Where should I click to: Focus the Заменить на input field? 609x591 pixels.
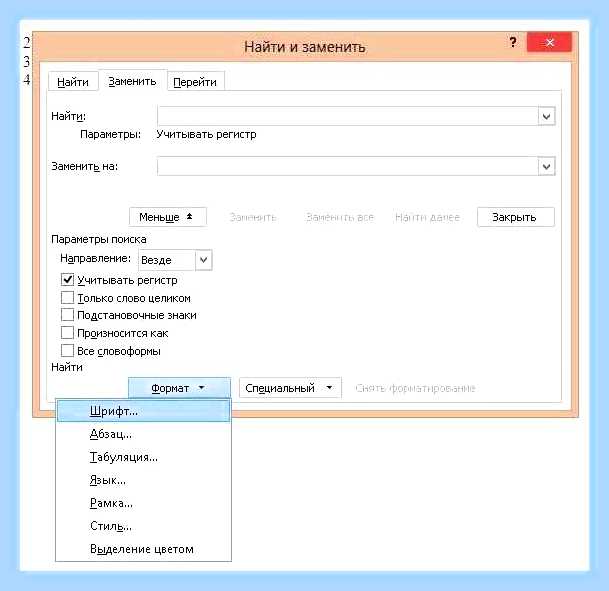click(348, 166)
